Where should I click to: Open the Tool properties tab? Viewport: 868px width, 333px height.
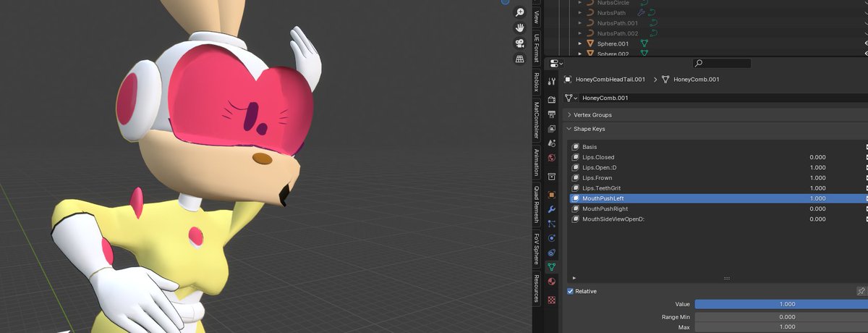[x=552, y=81]
